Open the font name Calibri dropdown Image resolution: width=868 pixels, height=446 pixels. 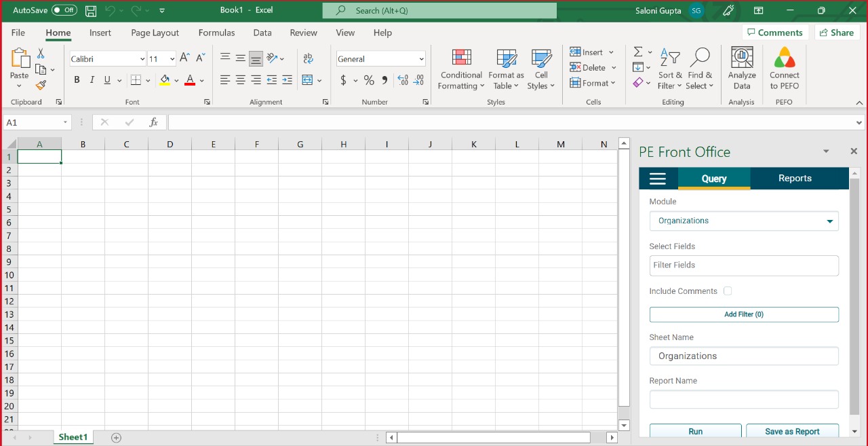click(x=142, y=59)
